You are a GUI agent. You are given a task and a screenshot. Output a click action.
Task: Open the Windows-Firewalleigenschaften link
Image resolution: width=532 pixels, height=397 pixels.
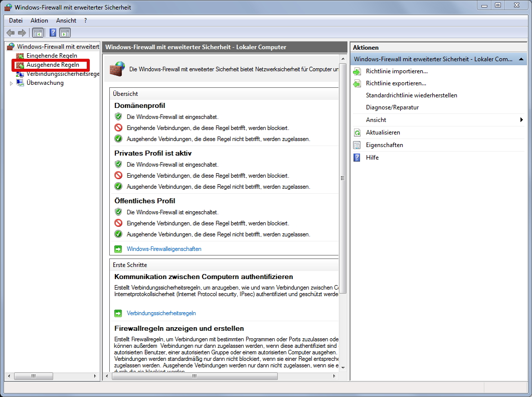point(164,249)
